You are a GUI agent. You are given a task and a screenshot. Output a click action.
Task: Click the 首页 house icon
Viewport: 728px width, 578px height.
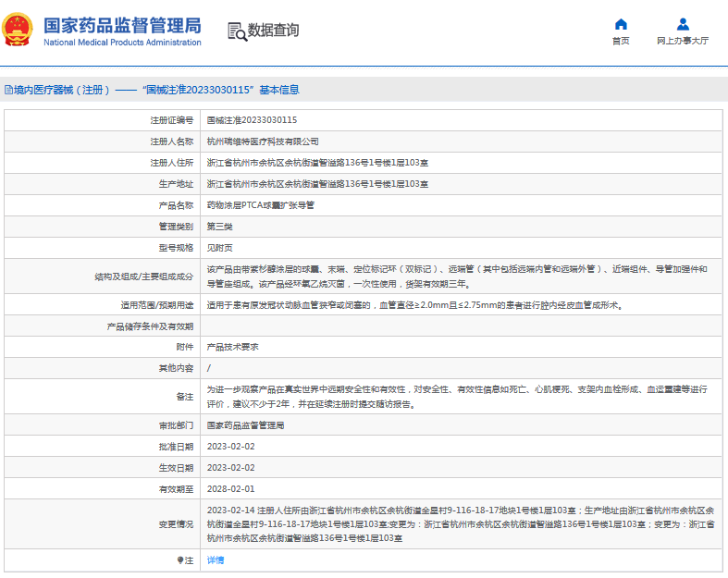621,24
